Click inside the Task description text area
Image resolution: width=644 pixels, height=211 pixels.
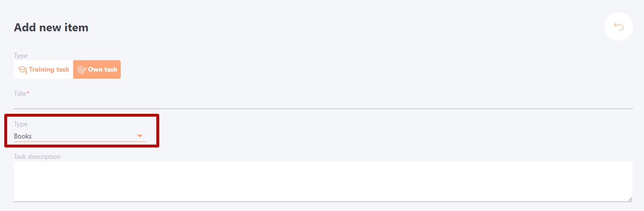point(323,182)
